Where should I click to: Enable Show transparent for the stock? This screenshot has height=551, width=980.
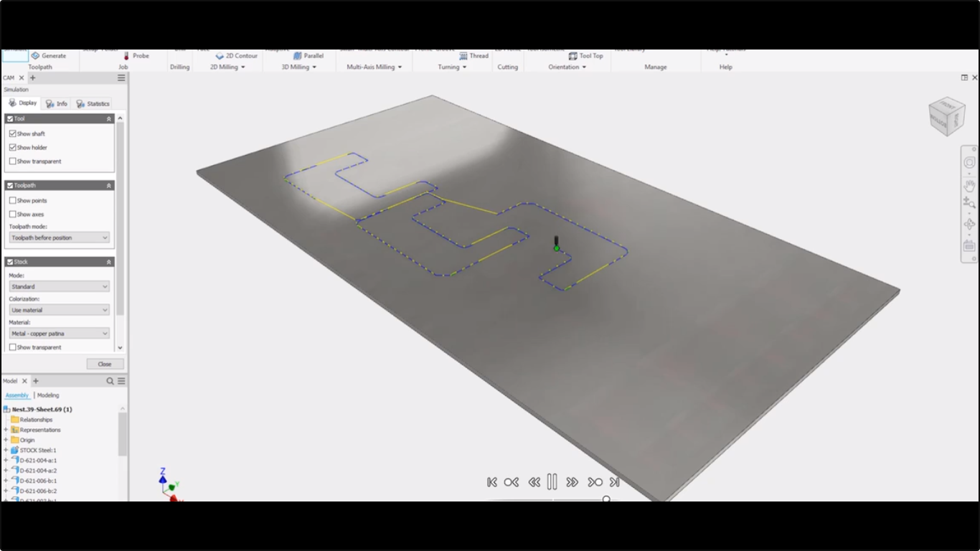point(12,347)
